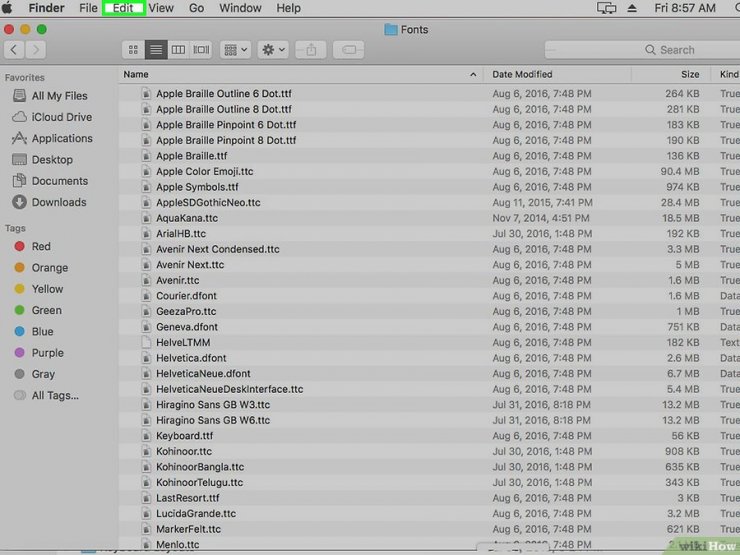Open Downloads in sidebar
Viewport: 740px width, 555px height.
pos(59,202)
